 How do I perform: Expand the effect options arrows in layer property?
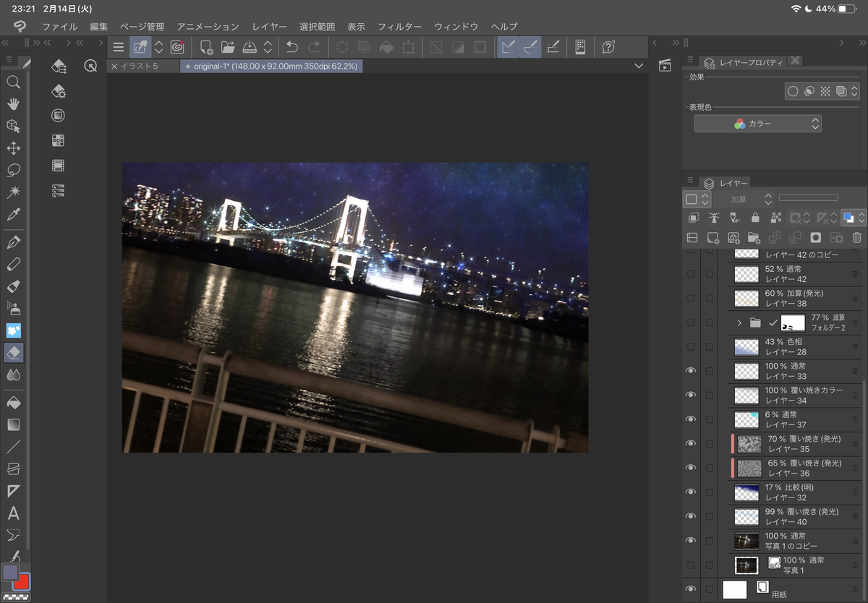click(x=855, y=91)
